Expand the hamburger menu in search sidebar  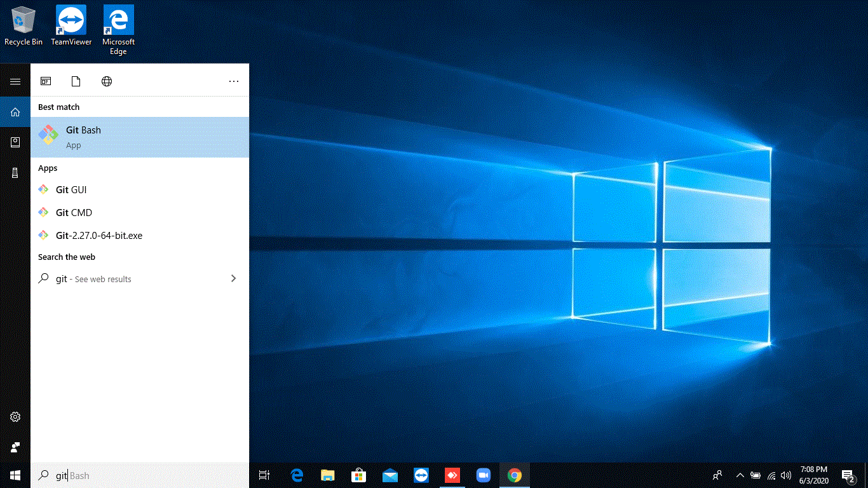15,81
